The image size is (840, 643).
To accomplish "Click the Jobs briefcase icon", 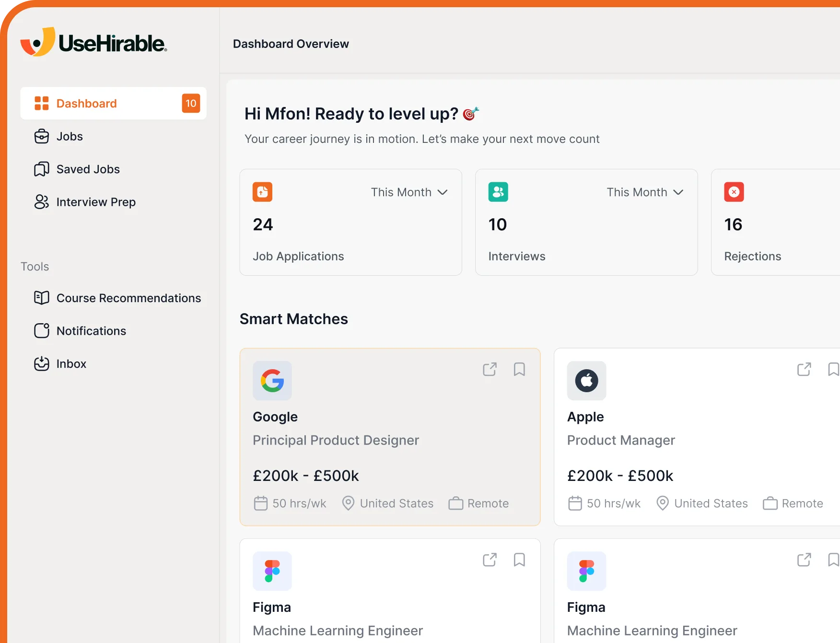I will tap(42, 136).
